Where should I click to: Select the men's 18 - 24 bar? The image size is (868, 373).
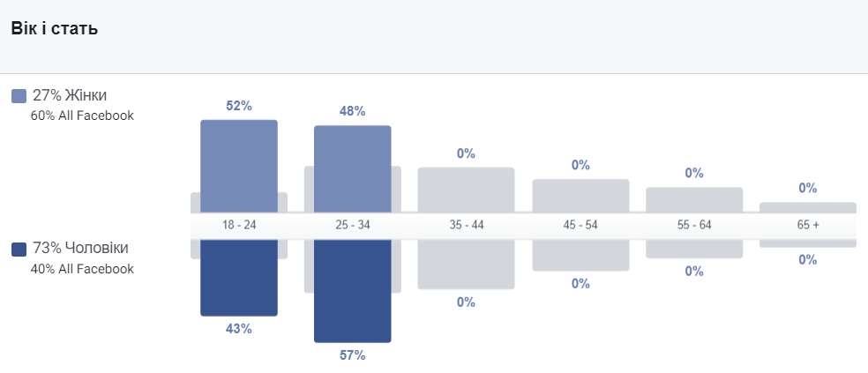click(239, 277)
